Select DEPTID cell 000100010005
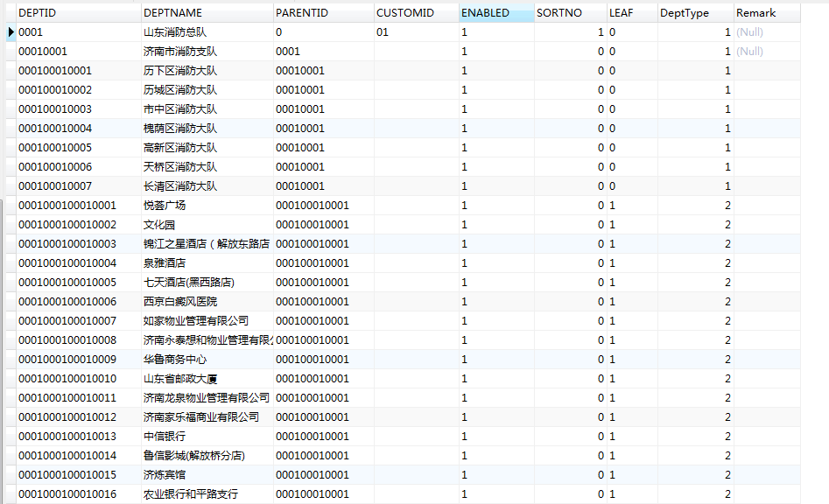Screen dimensions: 829x504 [78, 148]
